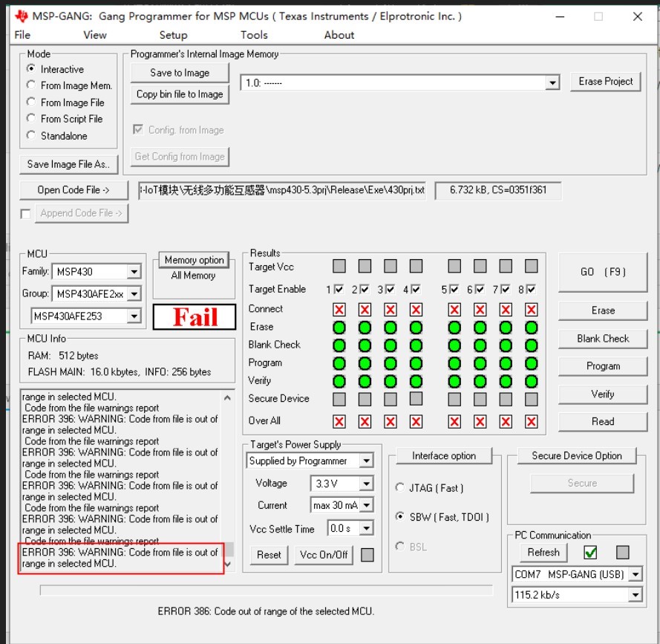
Task: Open the Tools menu
Action: point(253,34)
